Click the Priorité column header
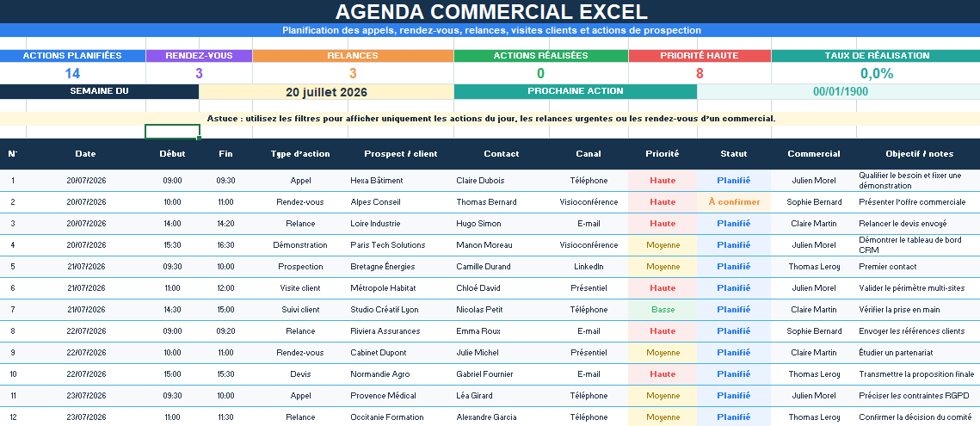Image resolution: width=980 pixels, height=426 pixels. click(662, 154)
